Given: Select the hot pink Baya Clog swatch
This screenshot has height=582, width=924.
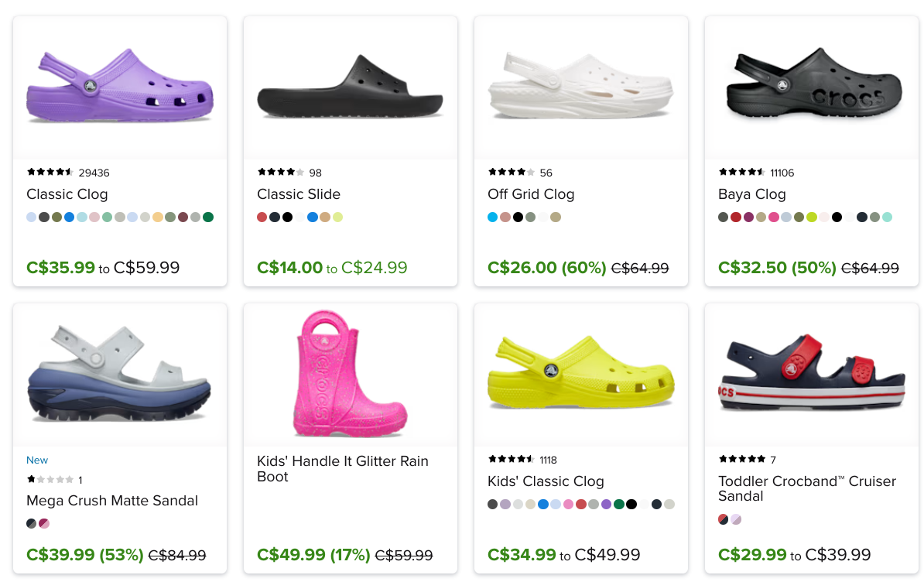Looking at the screenshot, I should 774,217.
